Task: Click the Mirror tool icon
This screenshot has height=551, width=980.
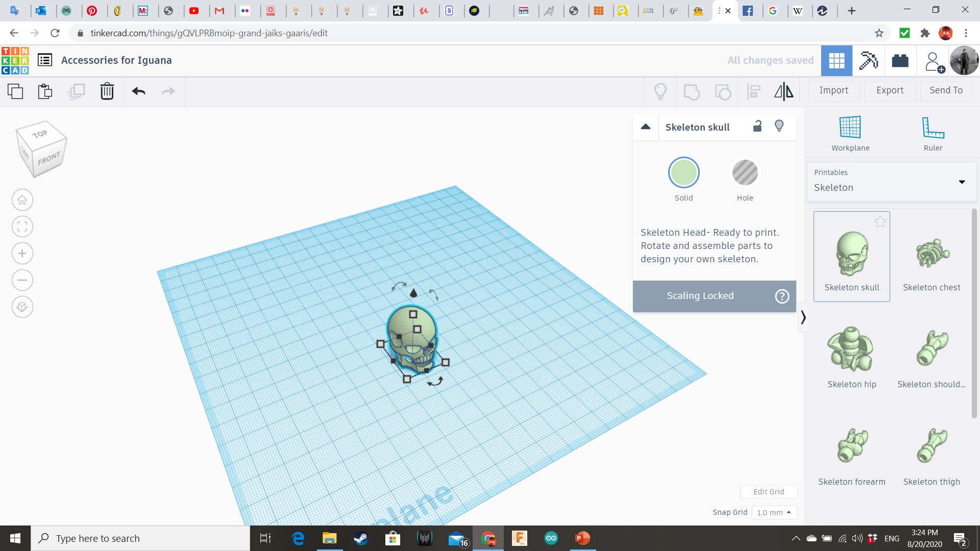Action: [783, 91]
